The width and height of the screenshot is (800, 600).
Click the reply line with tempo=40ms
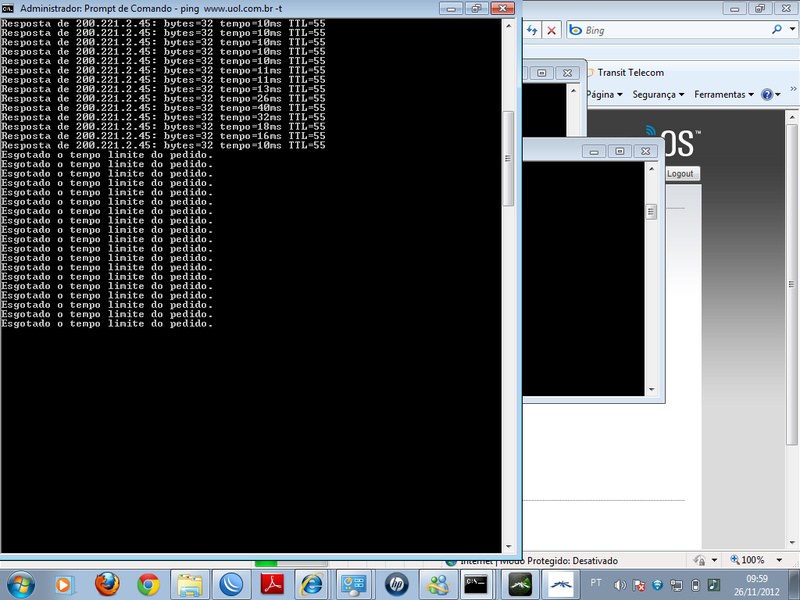[x=163, y=108]
